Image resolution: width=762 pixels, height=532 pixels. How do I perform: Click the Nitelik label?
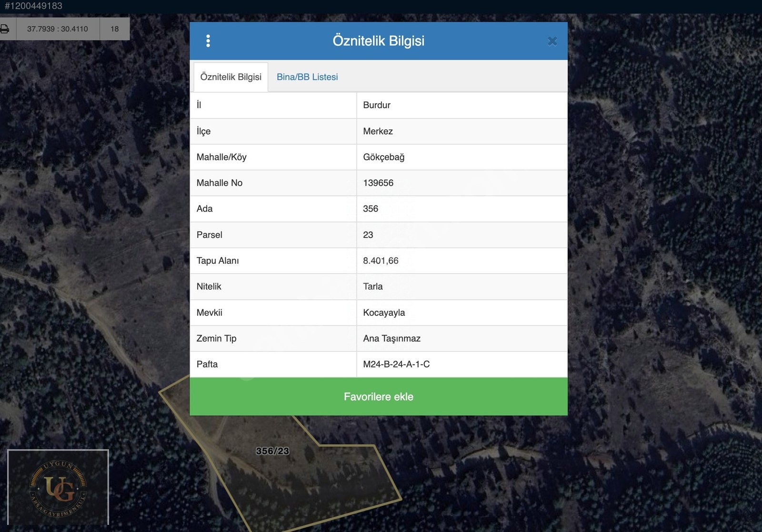click(209, 286)
